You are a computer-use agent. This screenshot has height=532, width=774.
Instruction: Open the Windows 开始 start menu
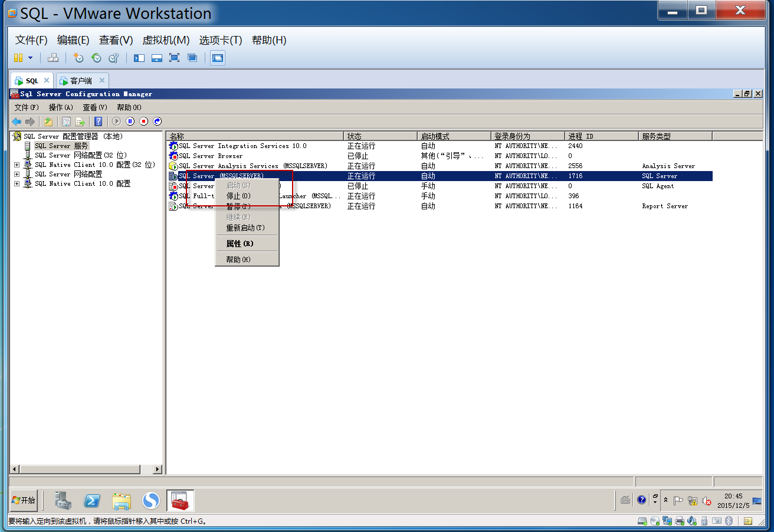(x=24, y=500)
